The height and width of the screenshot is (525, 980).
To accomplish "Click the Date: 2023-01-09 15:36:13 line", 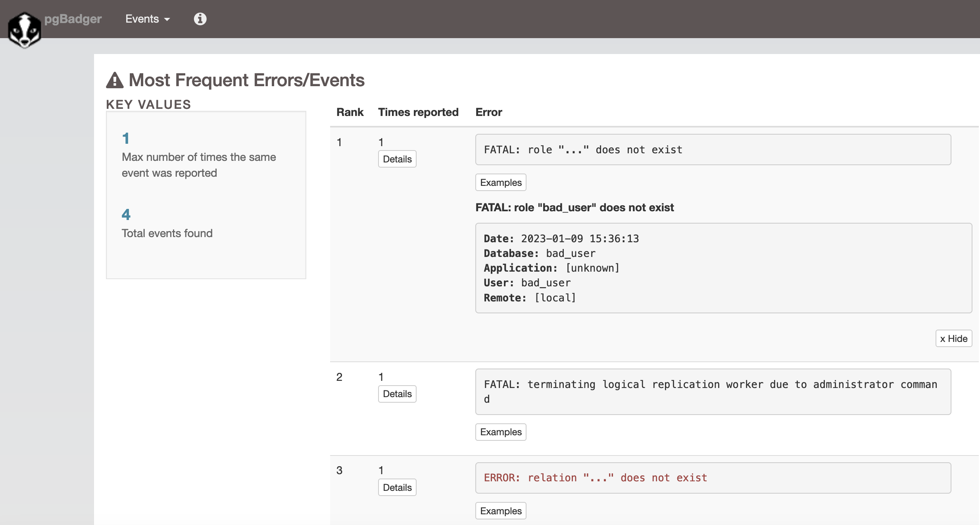I will pos(561,239).
